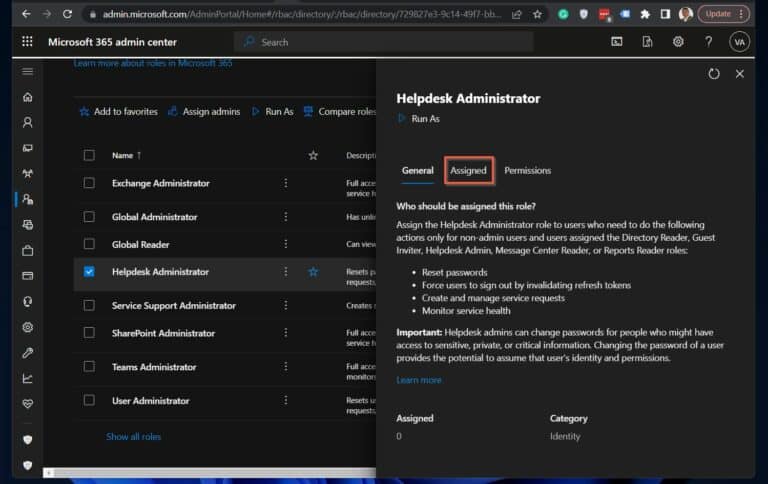Image resolution: width=768 pixels, height=484 pixels.
Task: Reload the browser page
Action: tap(67, 14)
